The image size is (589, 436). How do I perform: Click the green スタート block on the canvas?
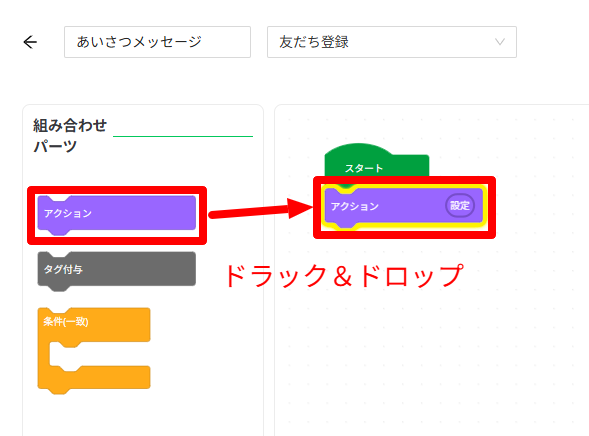(x=376, y=160)
